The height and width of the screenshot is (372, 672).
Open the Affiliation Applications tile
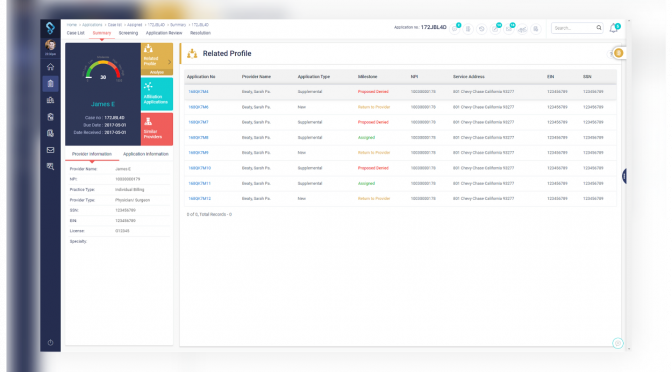(x=157, y=94)
